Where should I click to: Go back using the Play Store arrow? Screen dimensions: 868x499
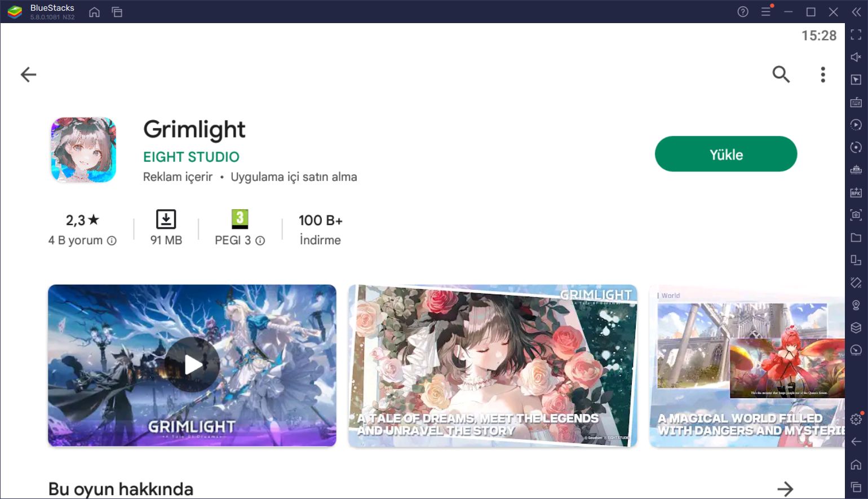pyautogui.click(x=28, y=74)
